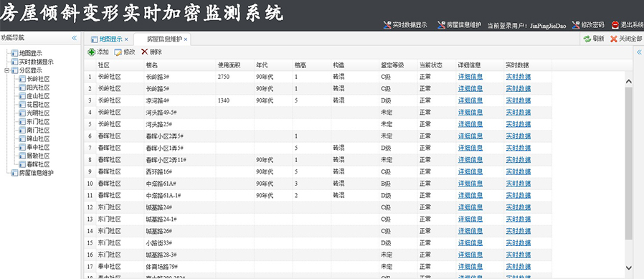Open 详细信息 link for 凉河路4#

470,100
